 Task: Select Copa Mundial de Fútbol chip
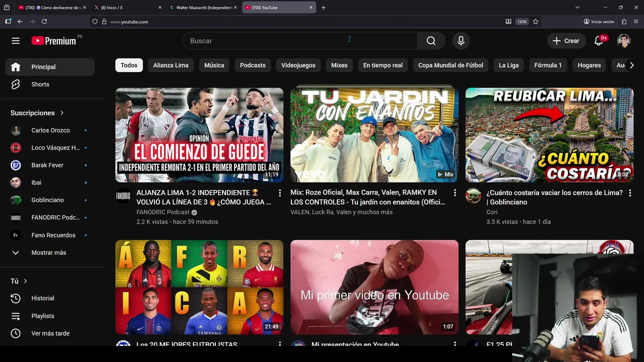click(451, 65)
